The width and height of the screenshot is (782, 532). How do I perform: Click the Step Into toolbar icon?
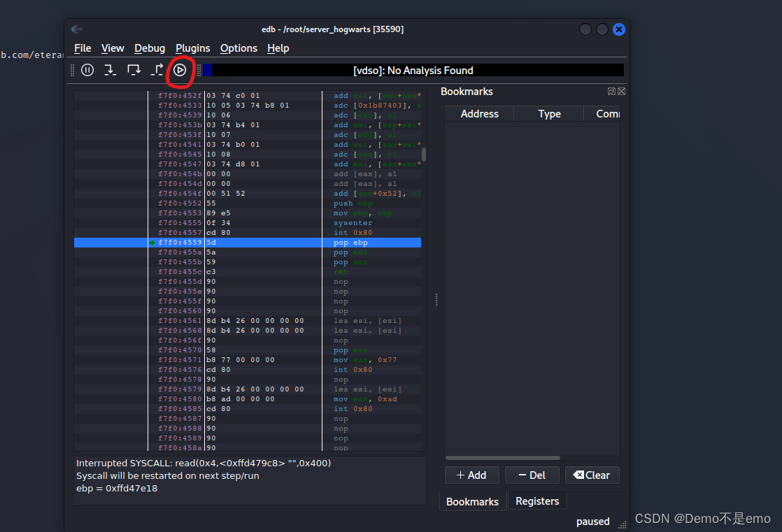[111, 71]
